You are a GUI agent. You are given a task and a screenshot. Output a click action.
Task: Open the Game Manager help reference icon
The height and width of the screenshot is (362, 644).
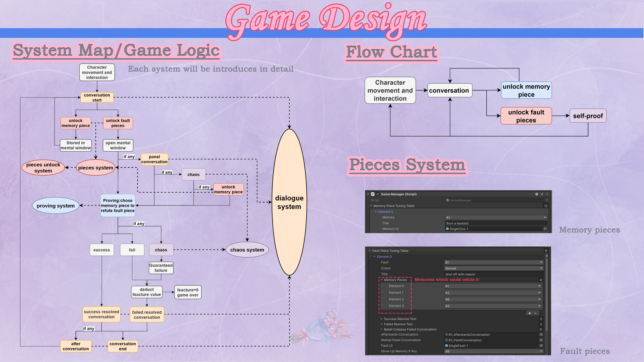click(x=536, y=194)
